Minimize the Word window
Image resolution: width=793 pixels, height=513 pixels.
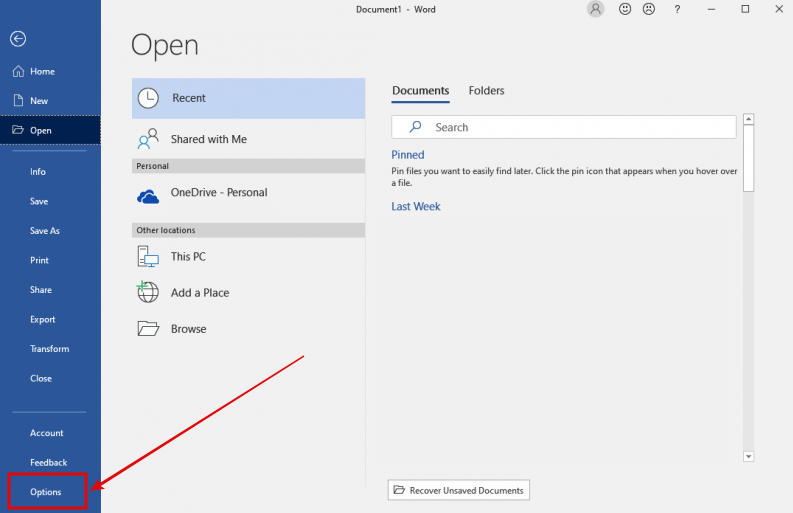[x=711, y=9]
